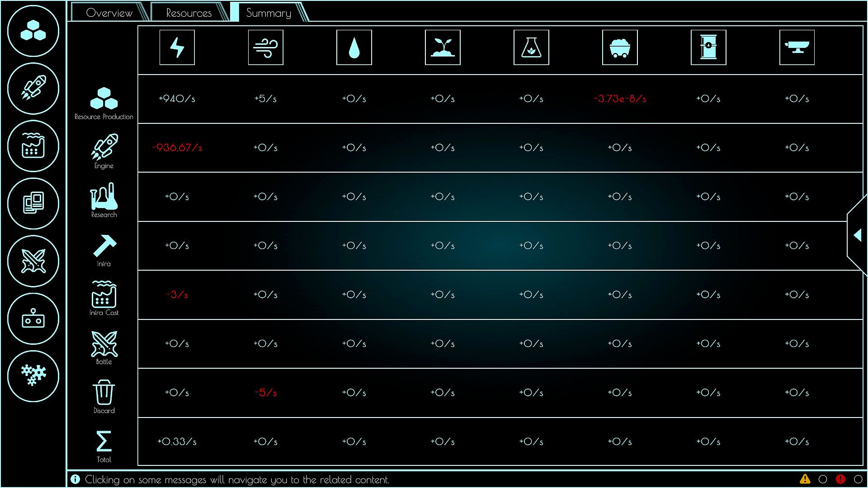The image size is (868, 488).
Task: Expand the right side panel arrow
Action: pyautogui.click(x=857, y=235)
